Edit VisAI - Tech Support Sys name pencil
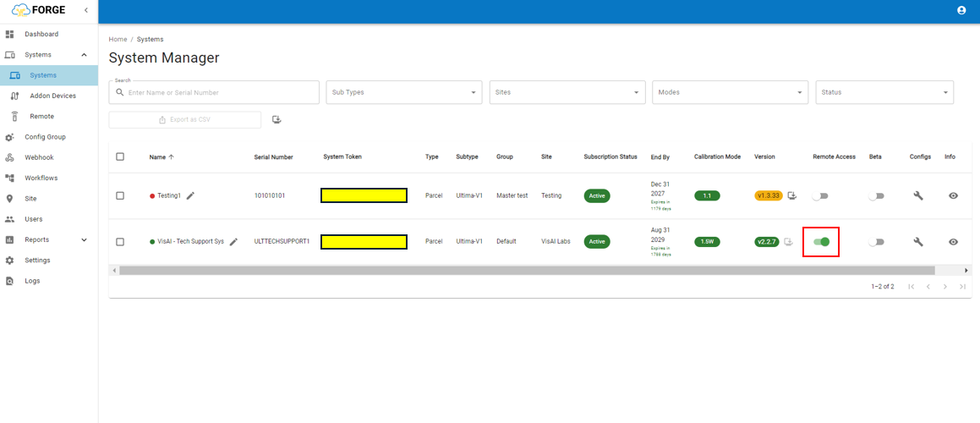980x423 pixels. tap(233, 242)
